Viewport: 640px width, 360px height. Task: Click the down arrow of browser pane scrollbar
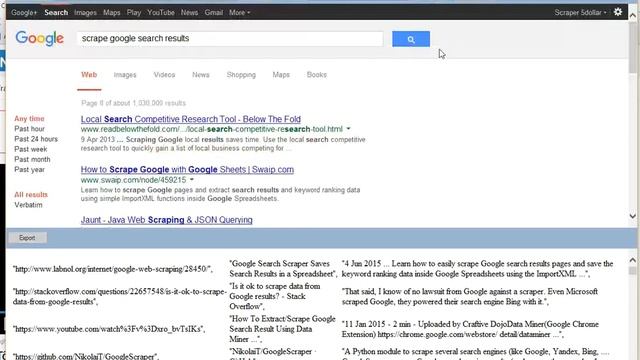[x=633, y=216]
